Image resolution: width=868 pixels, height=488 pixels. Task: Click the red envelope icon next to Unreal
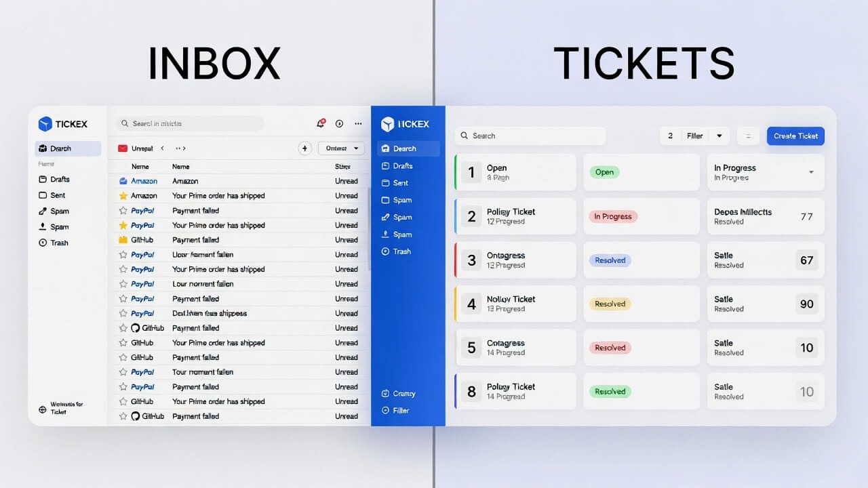point(123,148)
